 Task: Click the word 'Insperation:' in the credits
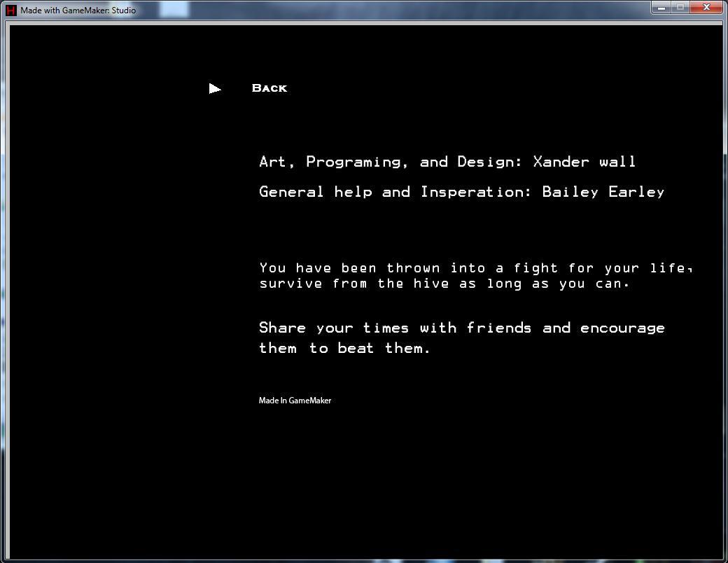click(476, 192)
